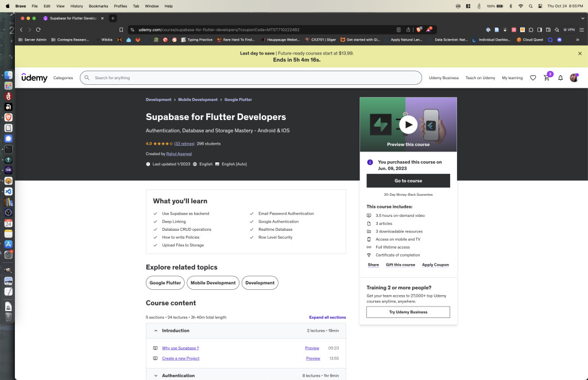
Task: Open the 33 ratings link
Action: [x=184, y=144]
